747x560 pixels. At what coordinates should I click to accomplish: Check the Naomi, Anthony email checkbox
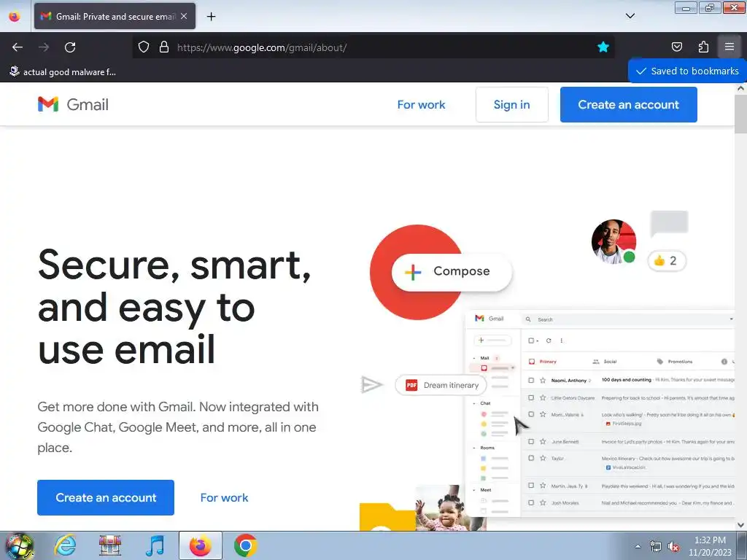coord(531,380)
